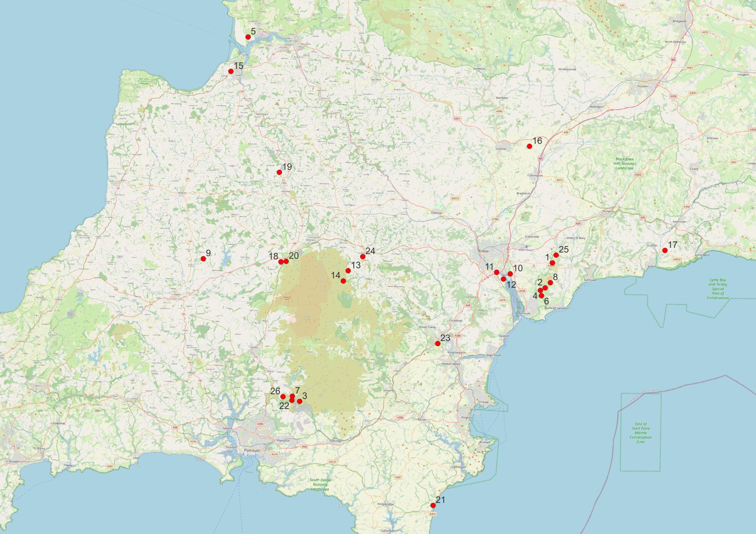This screenshot has height=534, width=756.
Task: Select the marker labeled 14
Action: [x=343, y=281]
